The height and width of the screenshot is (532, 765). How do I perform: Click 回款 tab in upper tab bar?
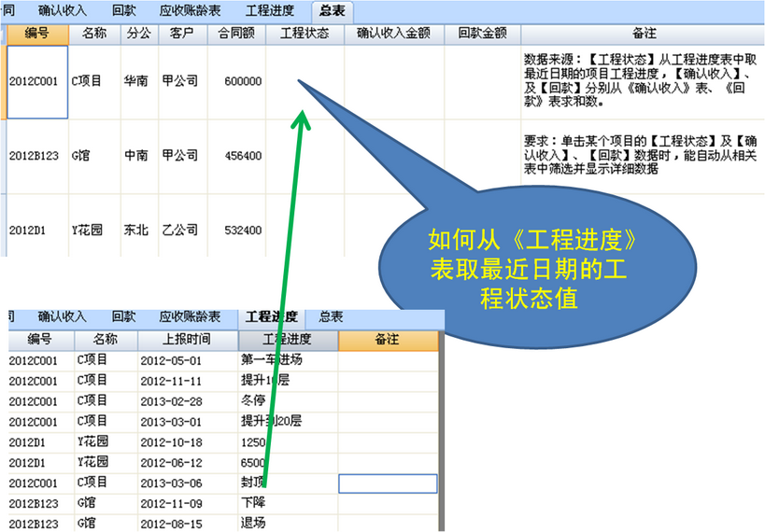[123, 11]
